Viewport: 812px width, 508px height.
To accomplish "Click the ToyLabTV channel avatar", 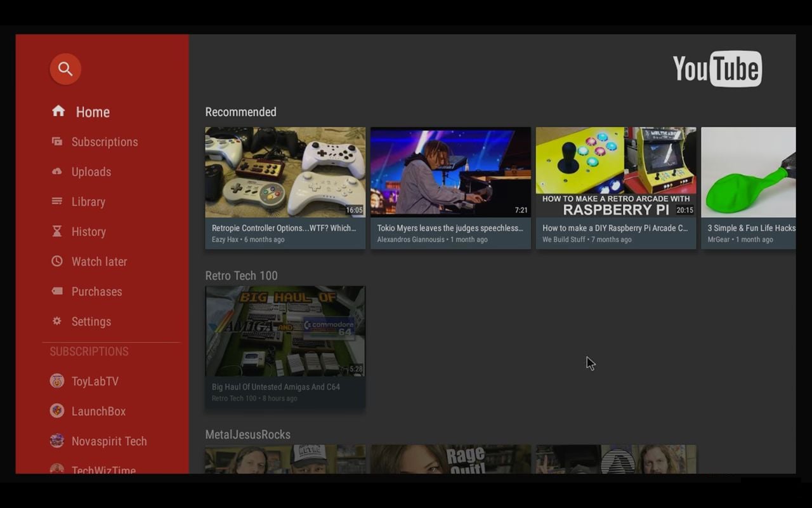I will coord(57,381).
